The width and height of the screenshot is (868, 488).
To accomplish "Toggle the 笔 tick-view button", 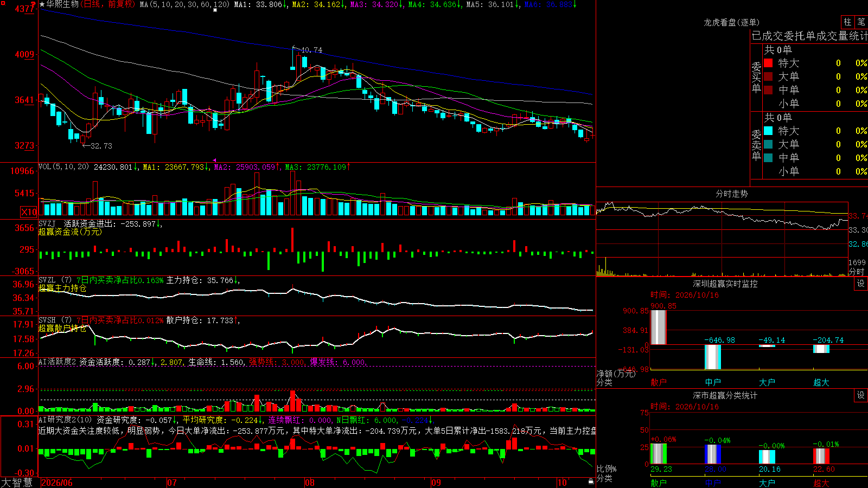I will 861,22.
